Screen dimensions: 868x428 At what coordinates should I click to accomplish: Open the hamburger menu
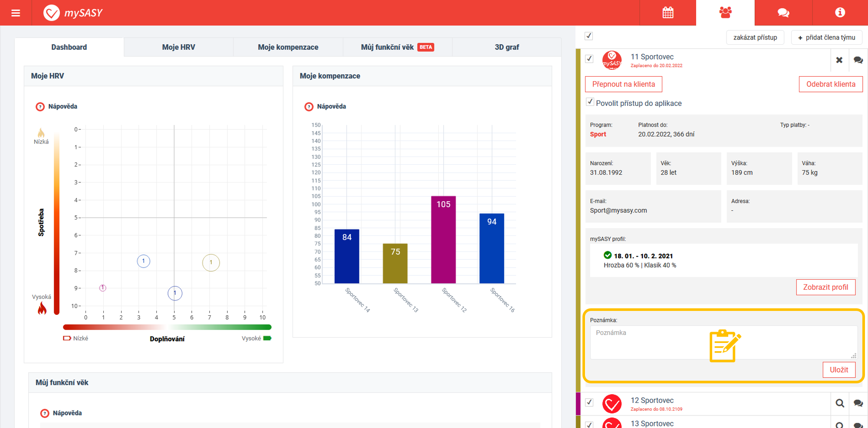tap(16, 13)
